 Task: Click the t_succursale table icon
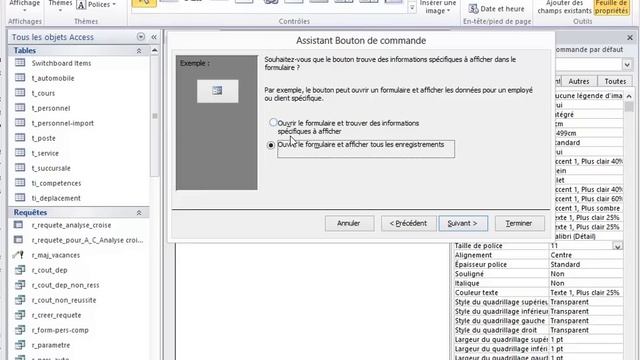[20, 168]
